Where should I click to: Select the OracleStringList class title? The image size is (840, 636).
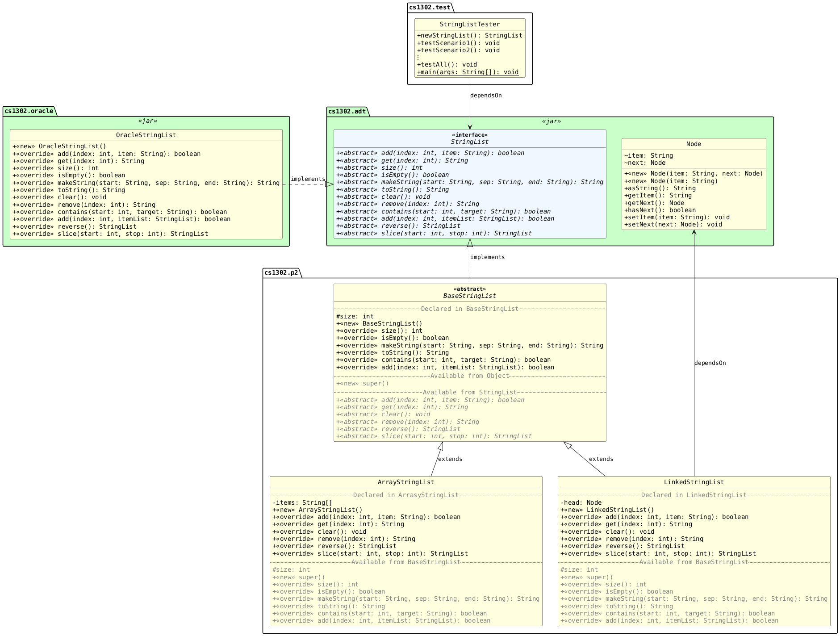pos(146,135)
